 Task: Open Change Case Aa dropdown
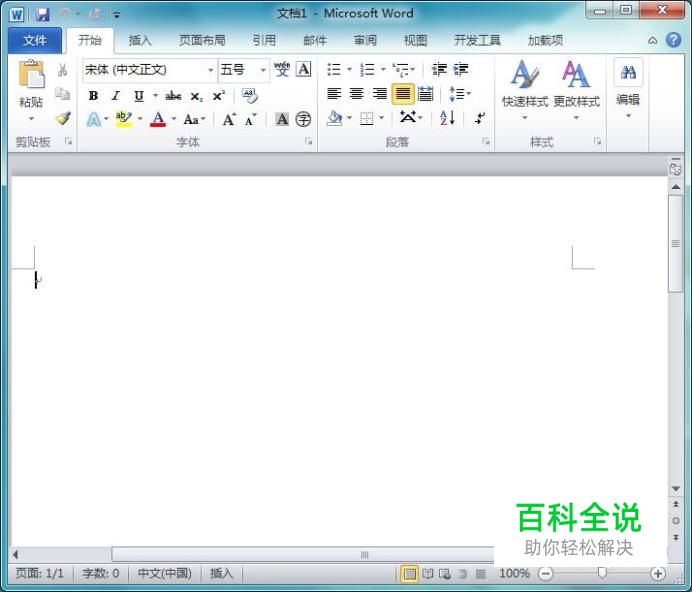[x=195, y=120]
